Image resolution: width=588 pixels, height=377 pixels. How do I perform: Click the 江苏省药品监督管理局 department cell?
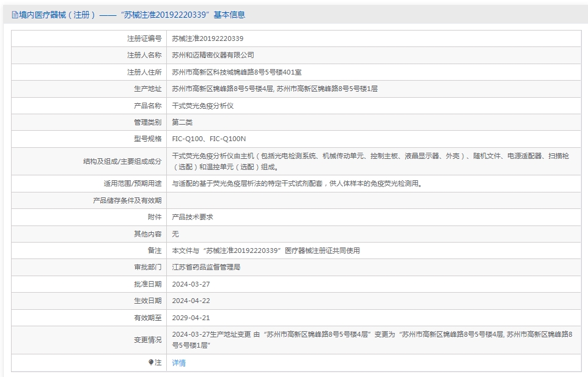pos(373,267)
